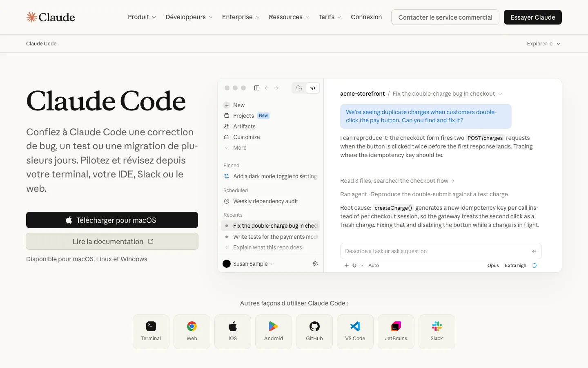Expand the Tarifs menu
This screenshot has height=368, width=588.
point(330,17)
